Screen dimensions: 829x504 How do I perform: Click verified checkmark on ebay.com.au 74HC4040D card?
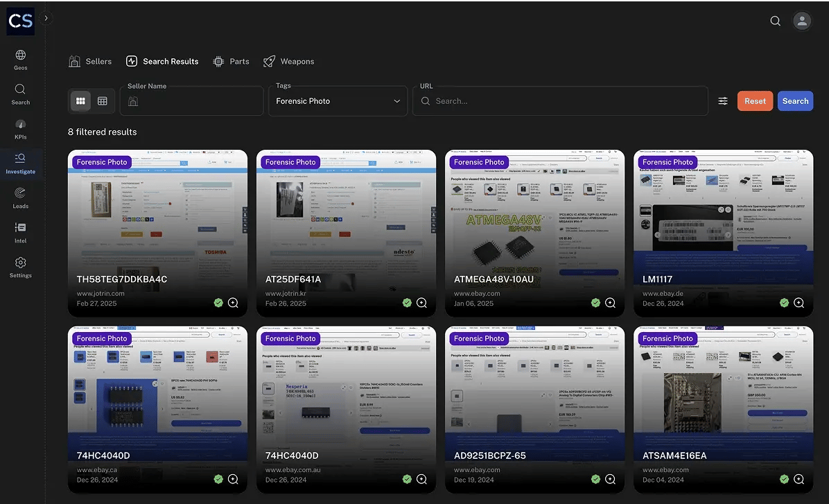(x=407, y=479)
